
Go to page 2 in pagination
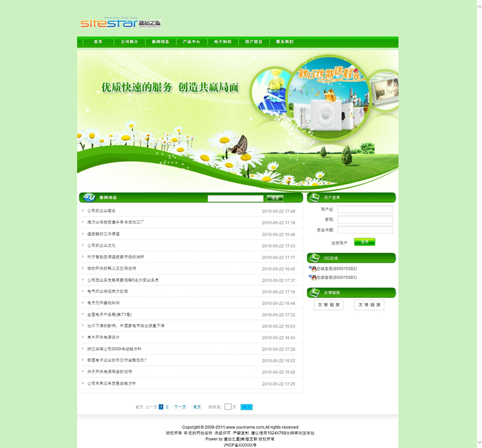click(167, 407)
